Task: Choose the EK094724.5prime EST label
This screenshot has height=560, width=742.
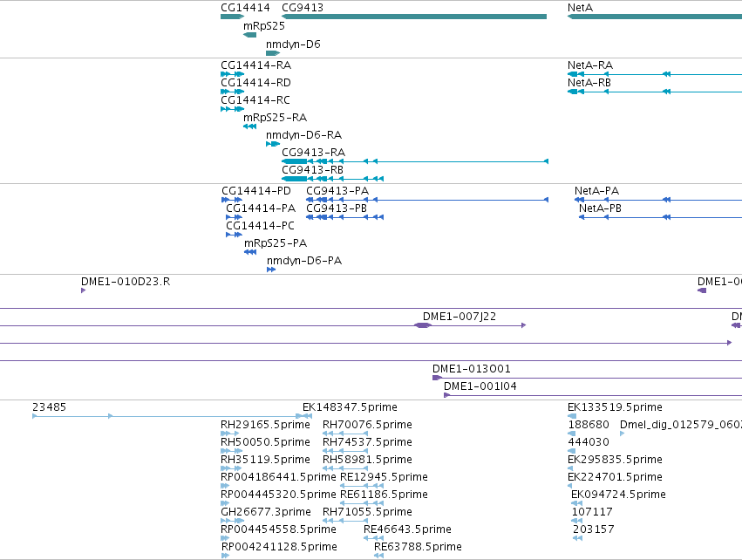Action: click(618, 495)
